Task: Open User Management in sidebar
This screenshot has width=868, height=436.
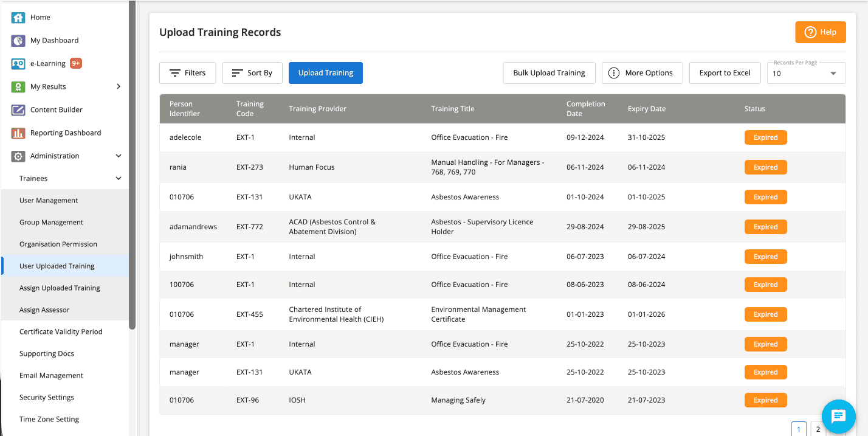Action: [x=49, y=201]
